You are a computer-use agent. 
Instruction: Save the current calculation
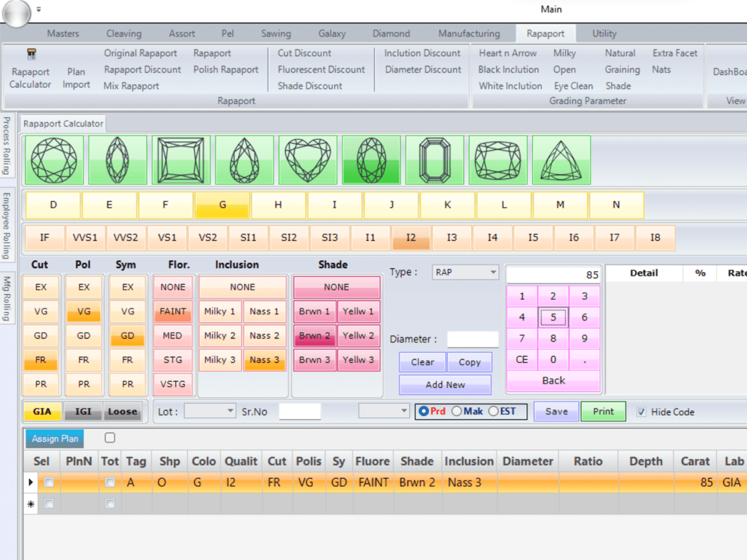pyautogui.click(x=556, y=411)
